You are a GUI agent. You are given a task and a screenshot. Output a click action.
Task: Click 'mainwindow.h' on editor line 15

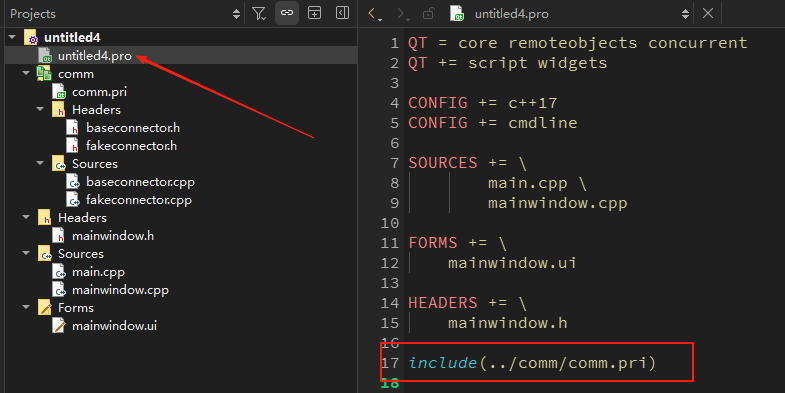click(x=508, y=323)
